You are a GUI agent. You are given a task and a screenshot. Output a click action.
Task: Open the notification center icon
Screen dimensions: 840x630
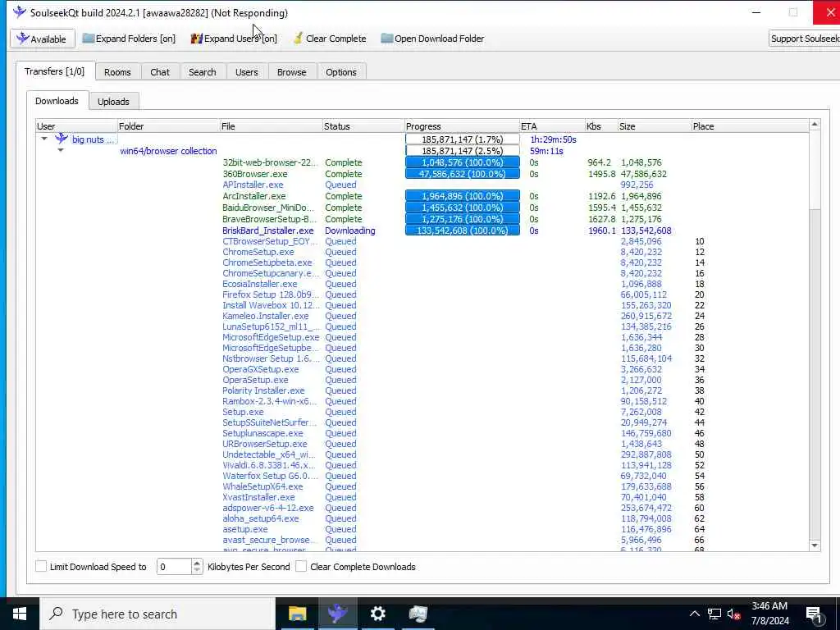coord(813,615)
